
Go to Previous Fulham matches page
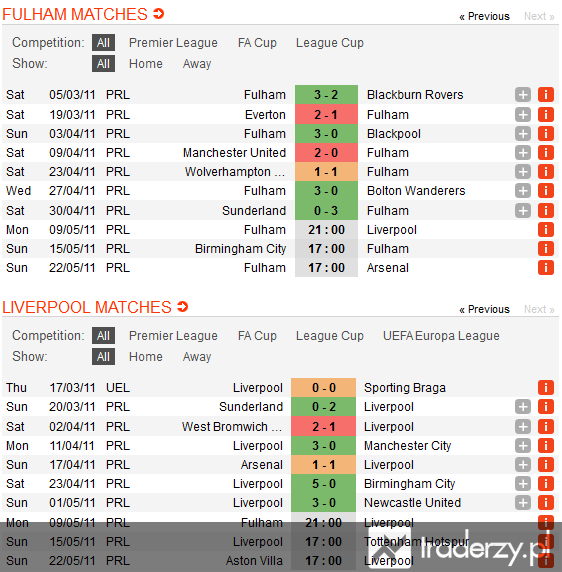(484, 16)
